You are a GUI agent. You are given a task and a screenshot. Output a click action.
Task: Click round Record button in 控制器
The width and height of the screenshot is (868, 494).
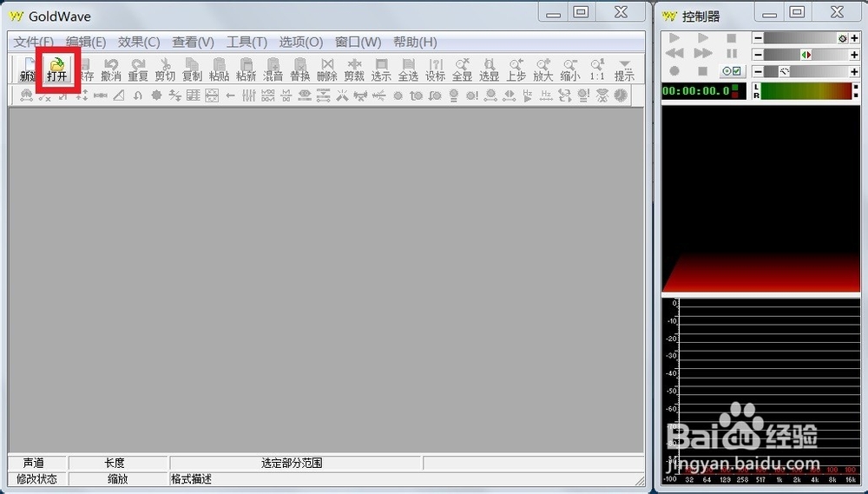tap(674, 71)
